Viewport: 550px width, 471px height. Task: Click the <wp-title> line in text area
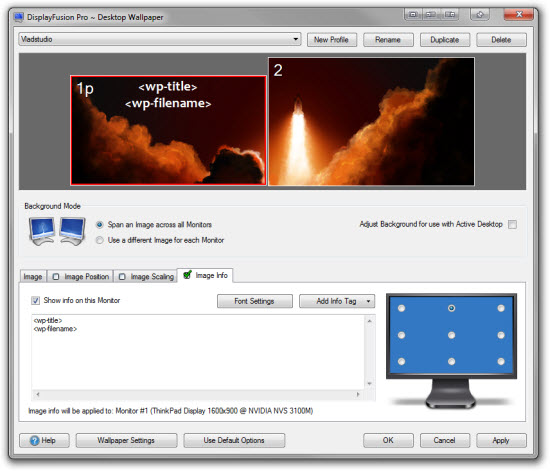tap(48, 320)
